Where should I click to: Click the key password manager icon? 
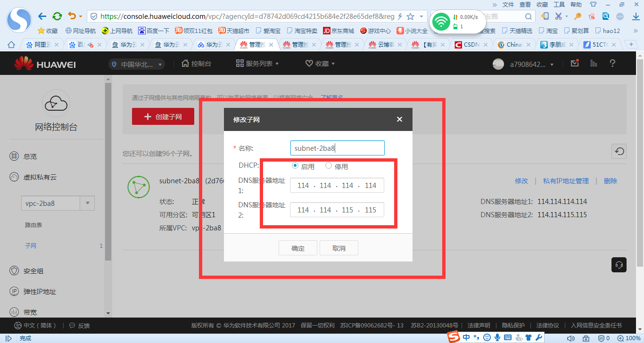pyautogui.click(x=578, y=16)
